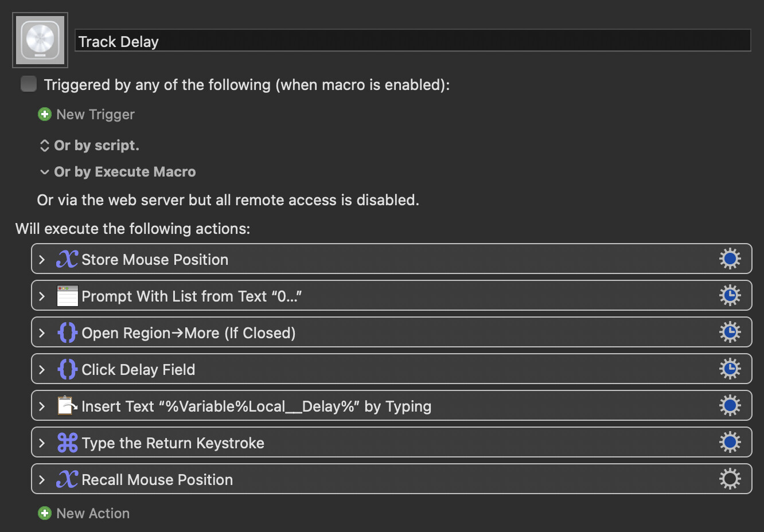This screenshot has width=764, height=532.
Task: Click the macro name field 'Track Delay'
Action: coord(412,41)
